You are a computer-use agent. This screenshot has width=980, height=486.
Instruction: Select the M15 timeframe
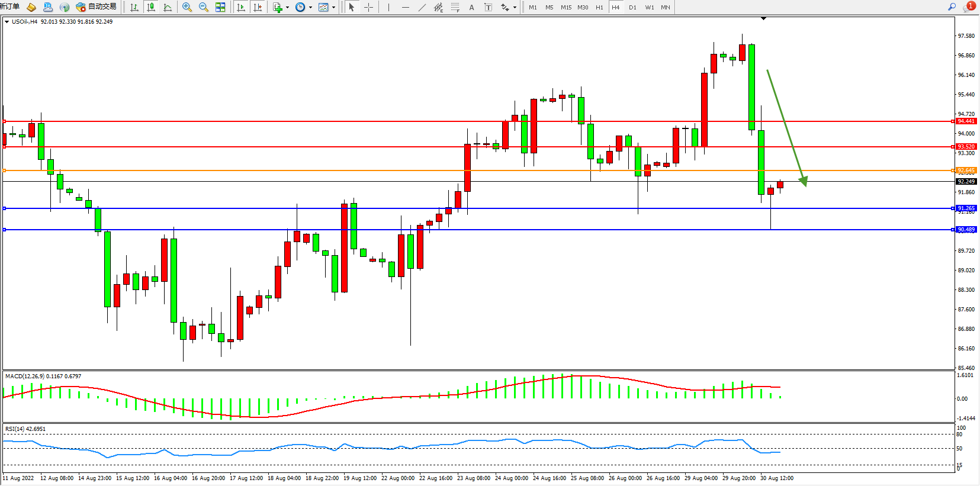click(566, 7)
